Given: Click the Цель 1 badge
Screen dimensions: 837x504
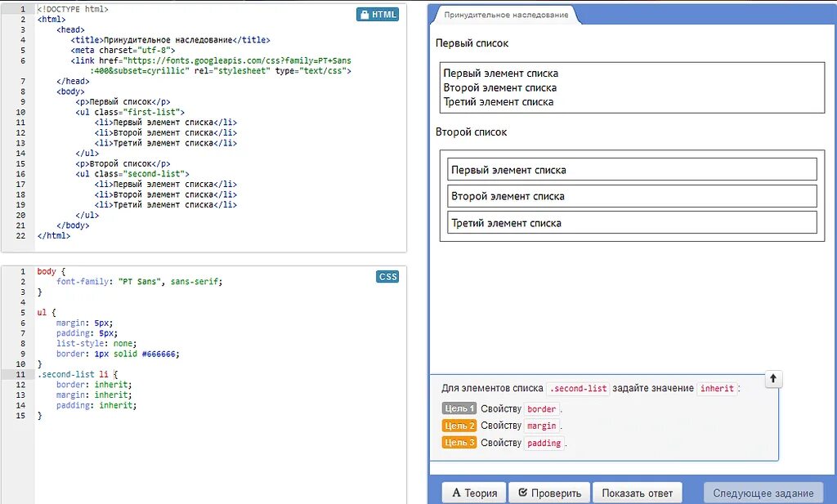Looking at the screenshot, I should click(x=459, y=408).
